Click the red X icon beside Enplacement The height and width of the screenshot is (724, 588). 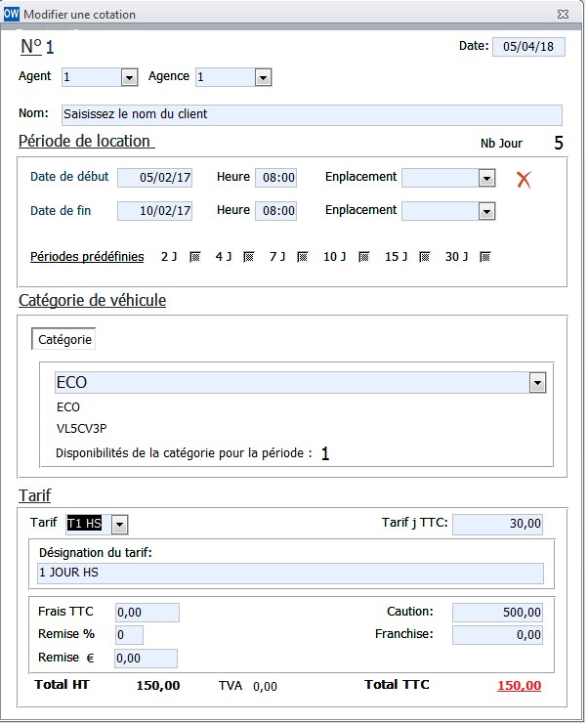524,179
